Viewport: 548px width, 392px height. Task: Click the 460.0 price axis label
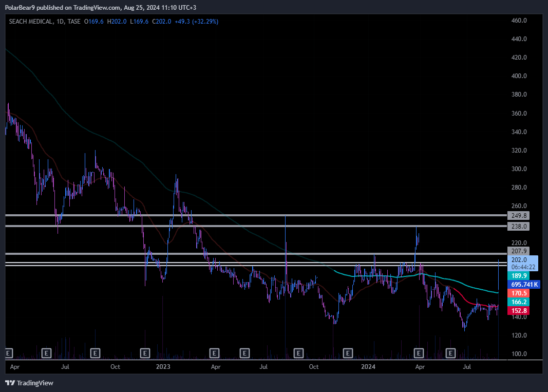click(519, 20)
